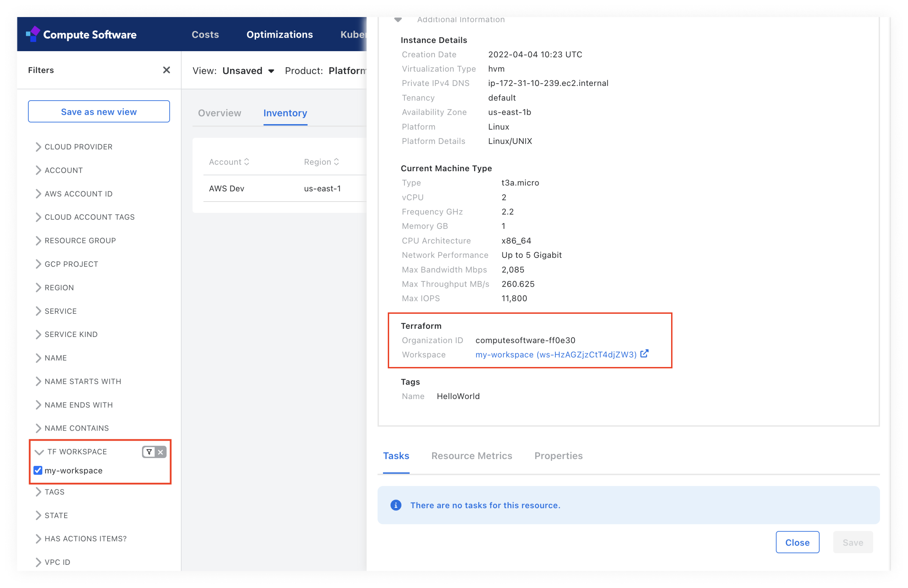Click the us-east-1b availability zone value
Screen dimensions: 908x588
(x=509, y=112)
